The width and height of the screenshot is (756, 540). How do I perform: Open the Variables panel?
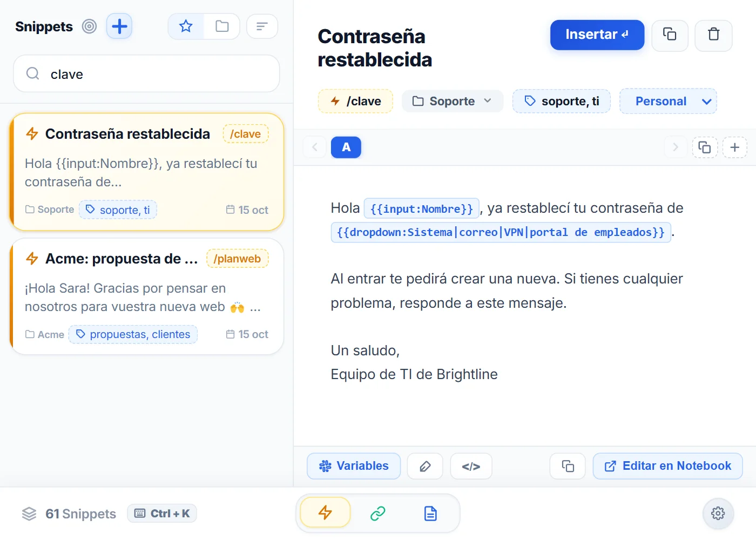tap(354, 466)
